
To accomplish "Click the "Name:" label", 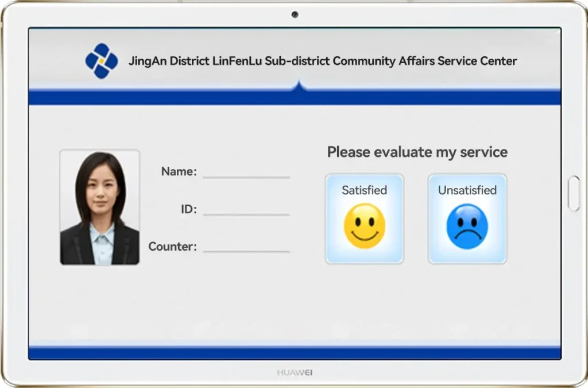I will (179, 171).
